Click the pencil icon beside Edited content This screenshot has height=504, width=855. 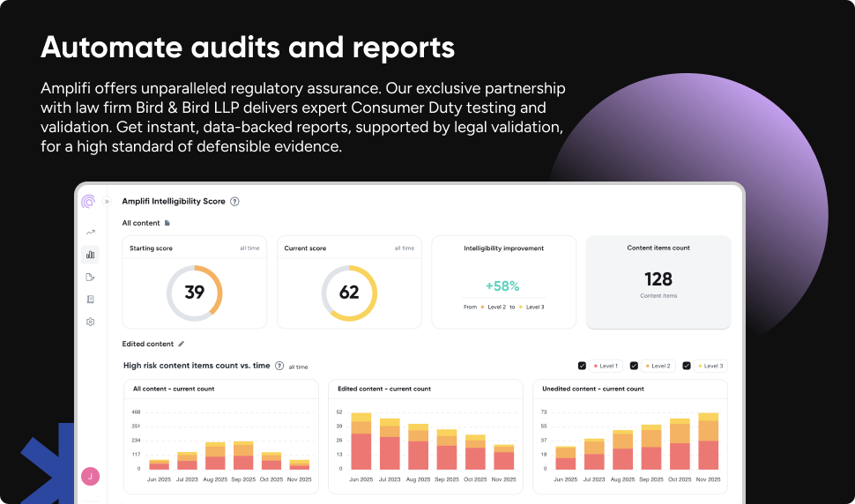click(x=181, y=344)
